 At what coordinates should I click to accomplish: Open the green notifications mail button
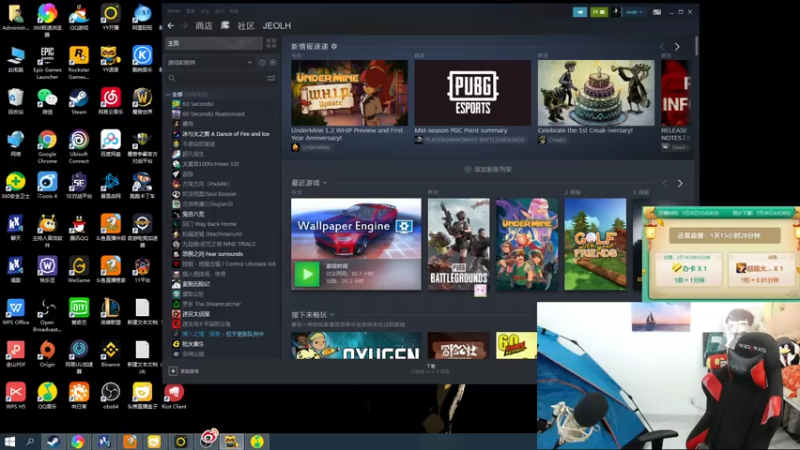[x=599, y=12]
